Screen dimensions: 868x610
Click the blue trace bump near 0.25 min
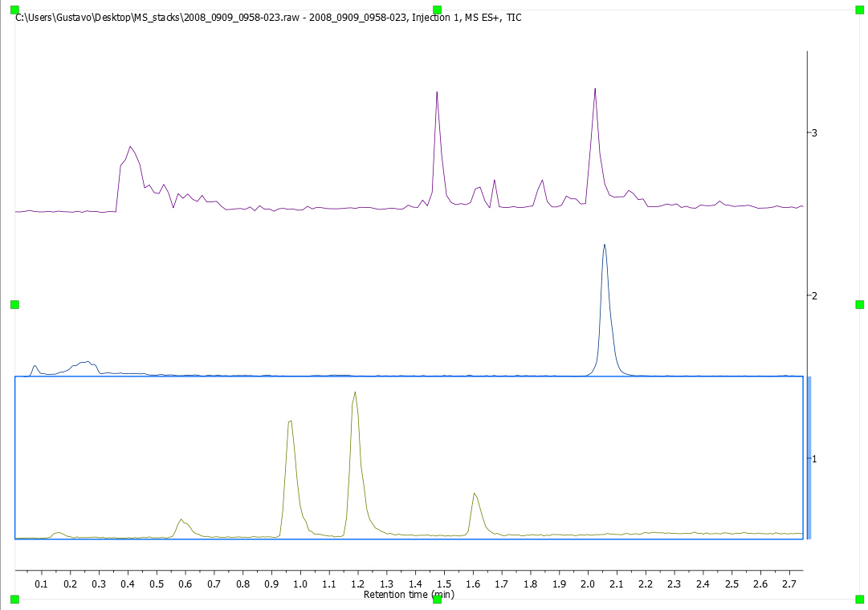tap(86, 368)
